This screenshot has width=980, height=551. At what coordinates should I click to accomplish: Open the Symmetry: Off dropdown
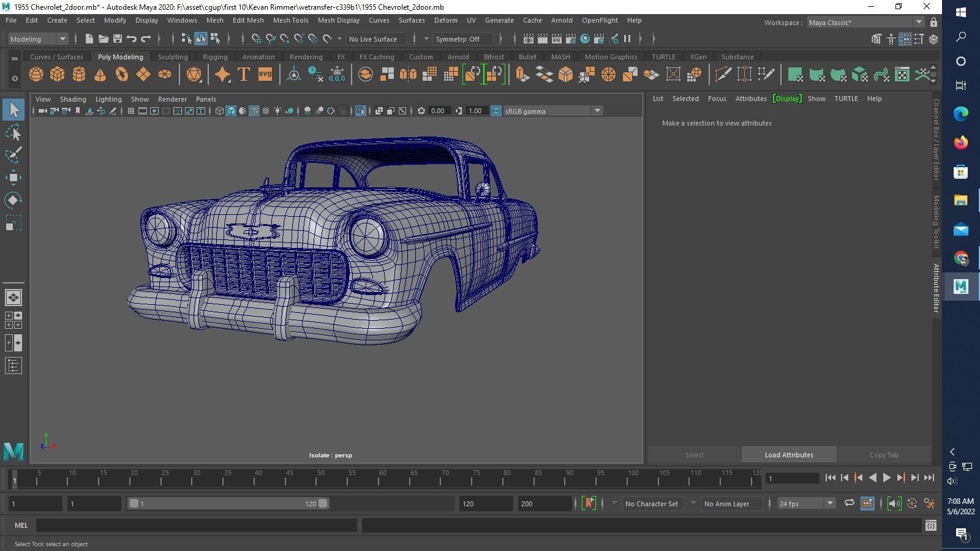click(x=463, y=39)
